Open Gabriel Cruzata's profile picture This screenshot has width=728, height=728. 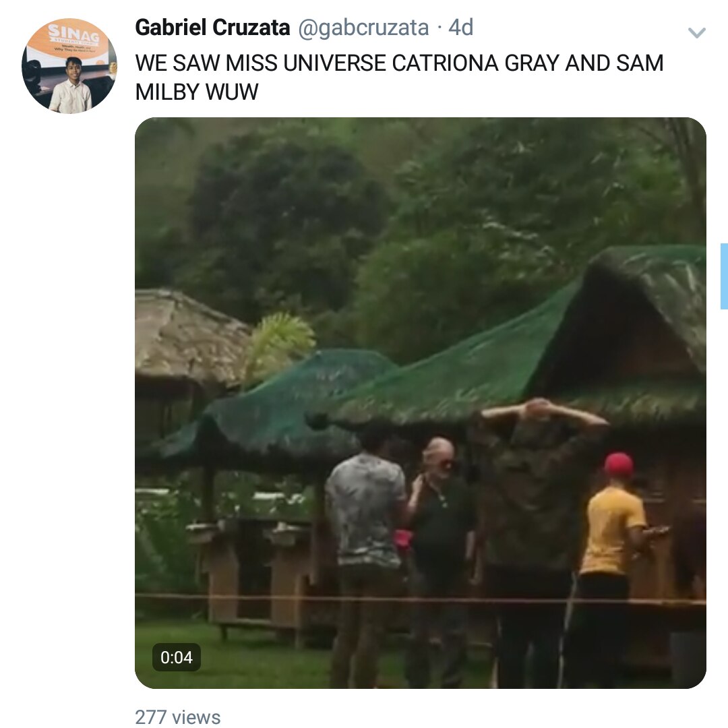click(69, 66)
